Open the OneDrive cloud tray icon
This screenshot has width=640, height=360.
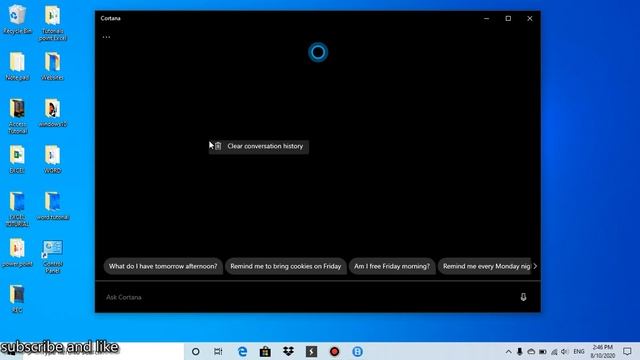click(531, 351)
